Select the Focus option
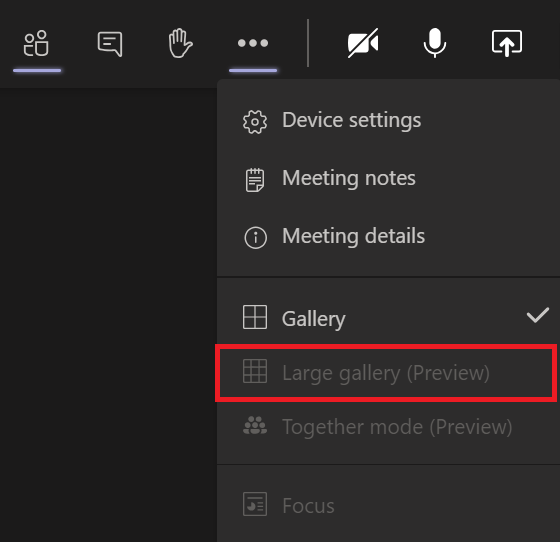This screenshot has width=560, height=542. pyautogui.click(x=389, y=505)
